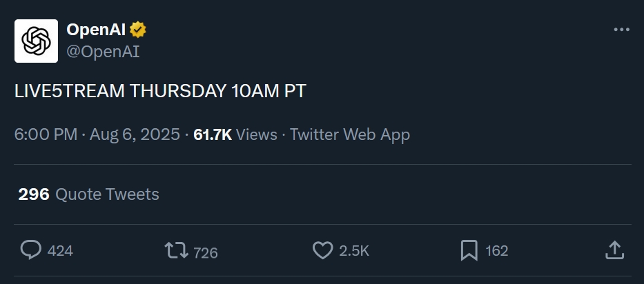Click the retweet arrows icon
Screen dimensions: 644x284
(176, 251)
